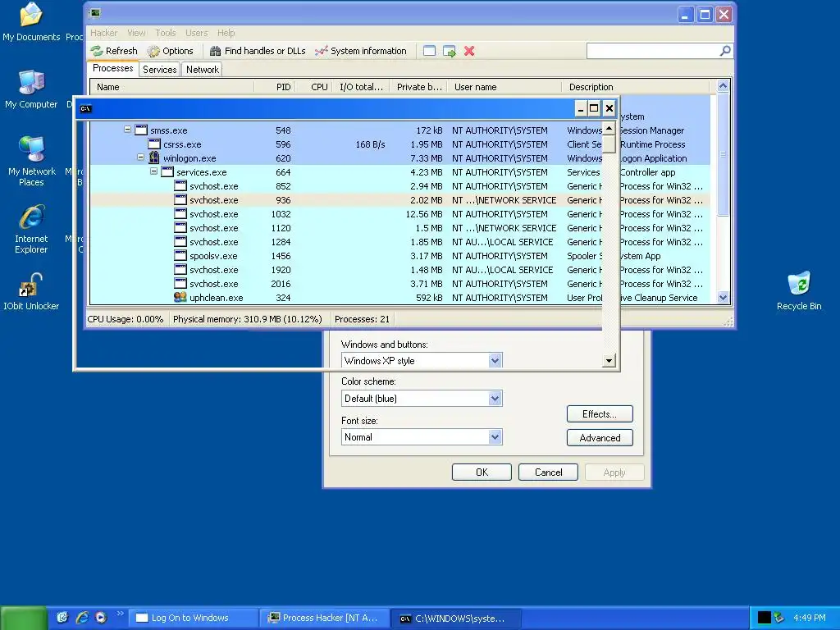Open the Tools menu
Viewport: 840px width, 630px height.
(166, 33)
